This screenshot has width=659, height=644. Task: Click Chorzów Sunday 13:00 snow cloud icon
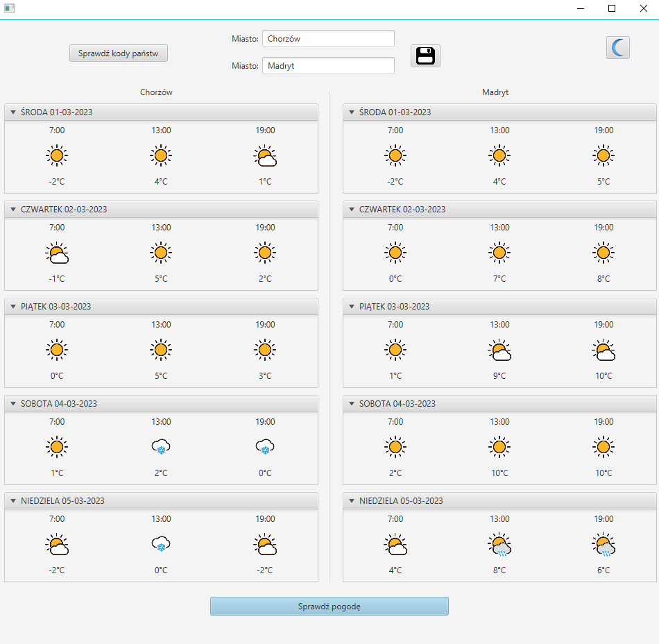click(x=161, y=544)
